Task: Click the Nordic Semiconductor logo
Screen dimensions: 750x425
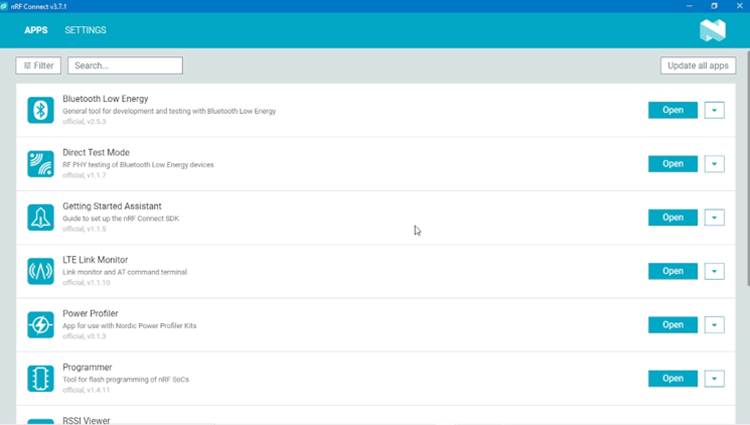Action: (x=713, y=30)
